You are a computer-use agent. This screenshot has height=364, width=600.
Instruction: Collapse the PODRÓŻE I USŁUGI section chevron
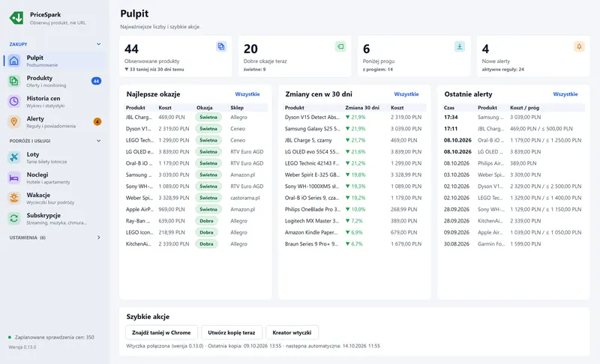pos(99,141)
